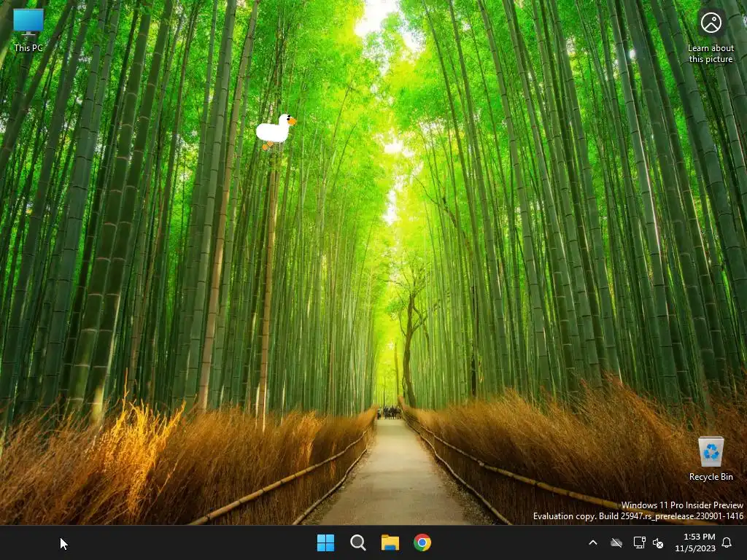
Task: Open the clock showing 1:53 PM
Action: tap(699, 537)
